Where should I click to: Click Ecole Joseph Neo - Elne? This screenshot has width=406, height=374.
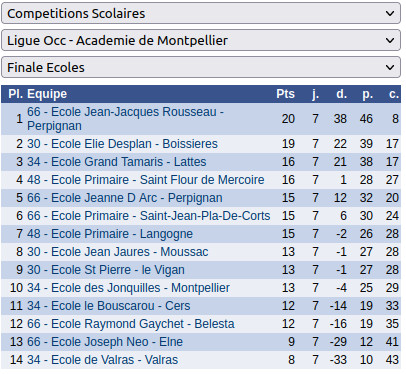click(x=105, y=342)
